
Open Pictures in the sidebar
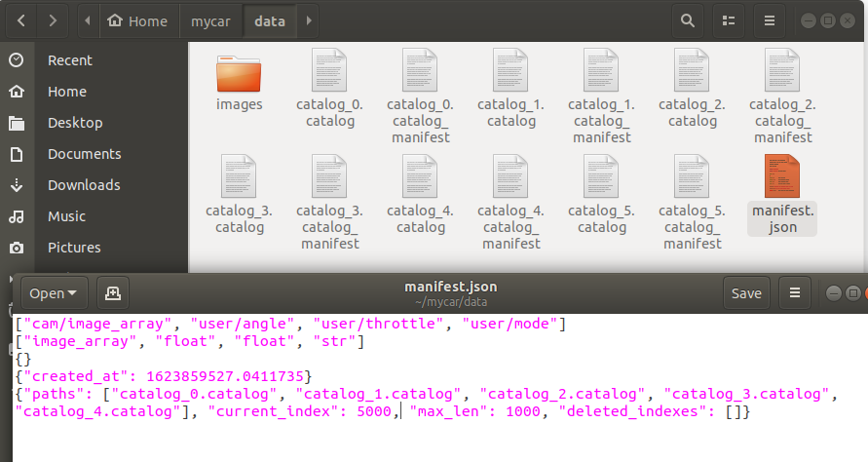[x=74, y=247]
